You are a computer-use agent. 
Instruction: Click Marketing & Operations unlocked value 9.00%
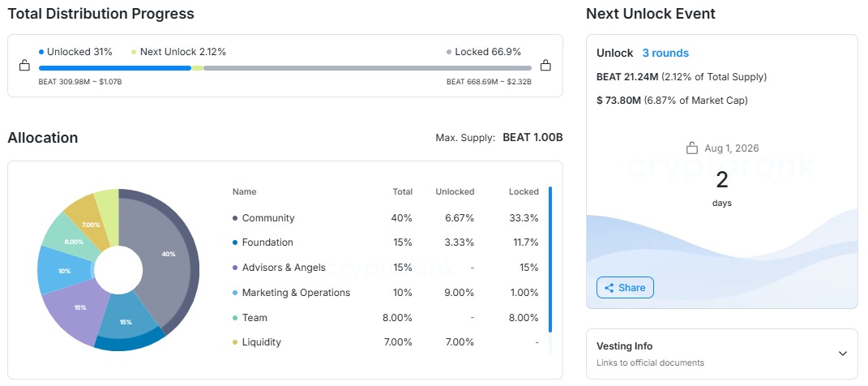459,293
